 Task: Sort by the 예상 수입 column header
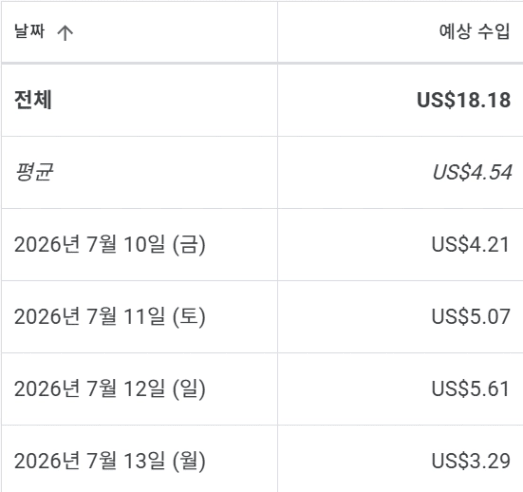click(474, 32)
